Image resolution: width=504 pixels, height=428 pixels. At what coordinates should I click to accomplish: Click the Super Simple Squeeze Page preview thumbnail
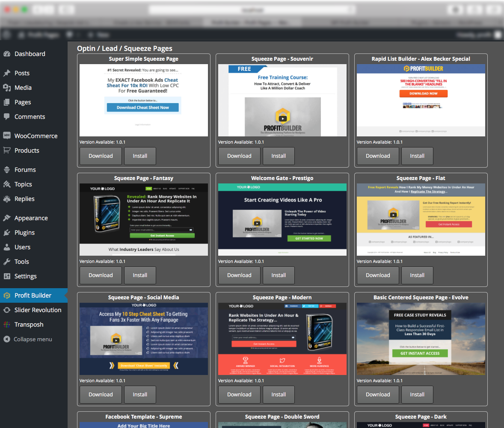[x=144, y=100]
